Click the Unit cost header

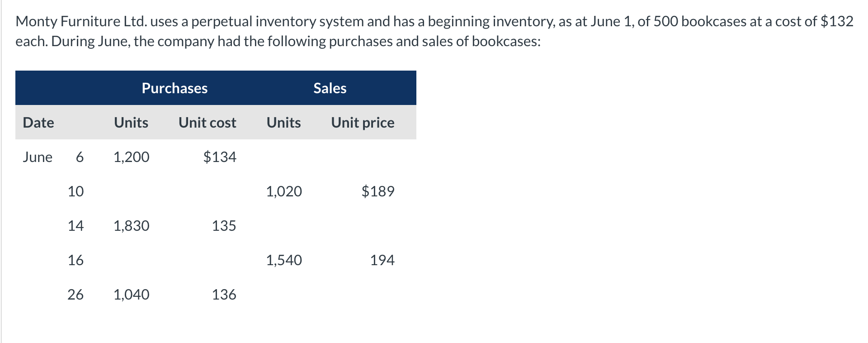pos(207,122)
